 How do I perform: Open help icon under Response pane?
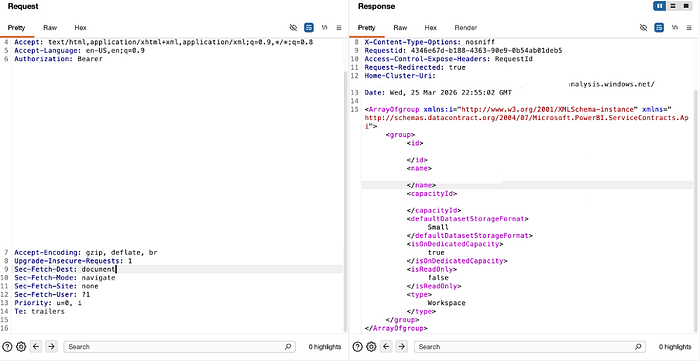click(x=357, y=347)
